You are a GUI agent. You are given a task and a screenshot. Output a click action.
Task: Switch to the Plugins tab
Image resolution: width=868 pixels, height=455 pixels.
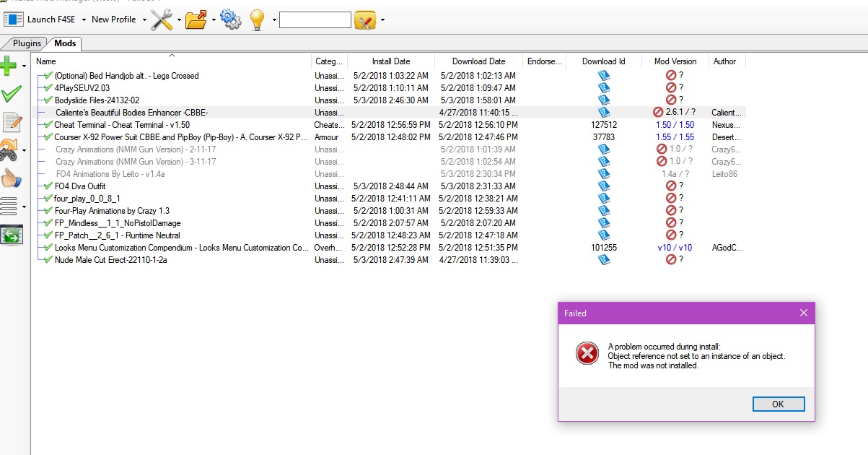pyautogui.click(x=27, y=43)
